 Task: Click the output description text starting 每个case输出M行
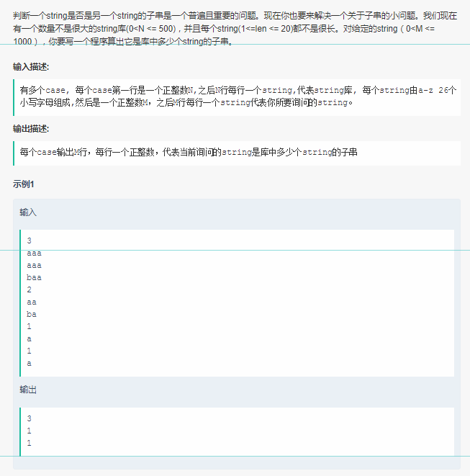tap(189, 152)
